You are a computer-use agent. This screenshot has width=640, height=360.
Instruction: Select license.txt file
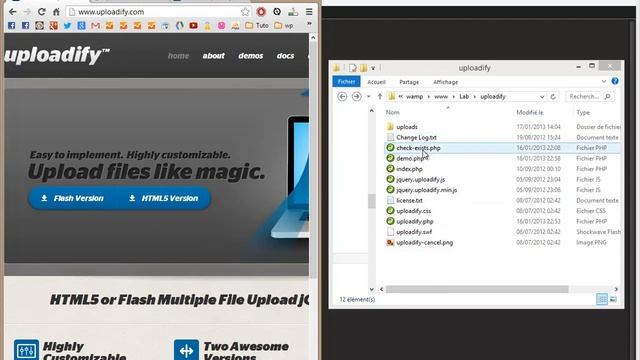pos(409,200)
